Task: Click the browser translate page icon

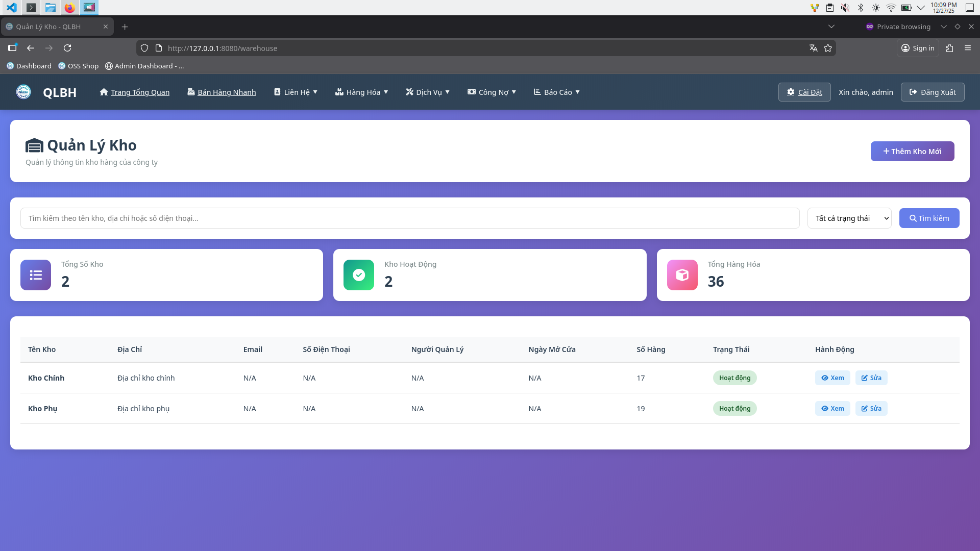Action: coord(813,48)
